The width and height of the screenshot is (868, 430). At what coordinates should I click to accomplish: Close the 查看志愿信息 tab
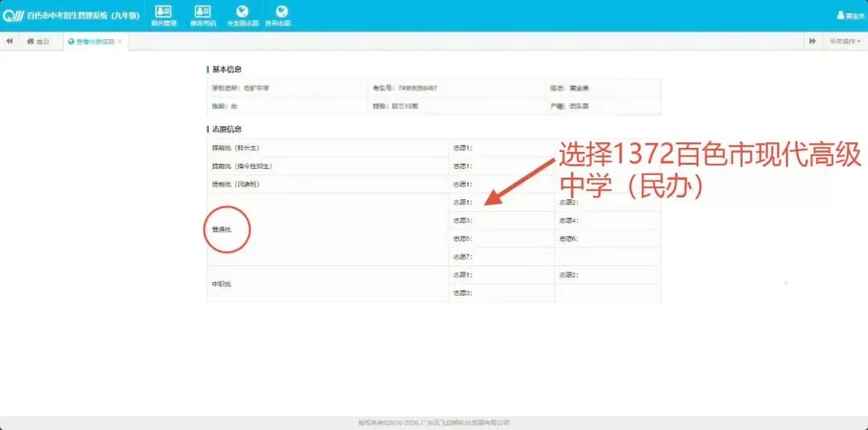(120, 42)
